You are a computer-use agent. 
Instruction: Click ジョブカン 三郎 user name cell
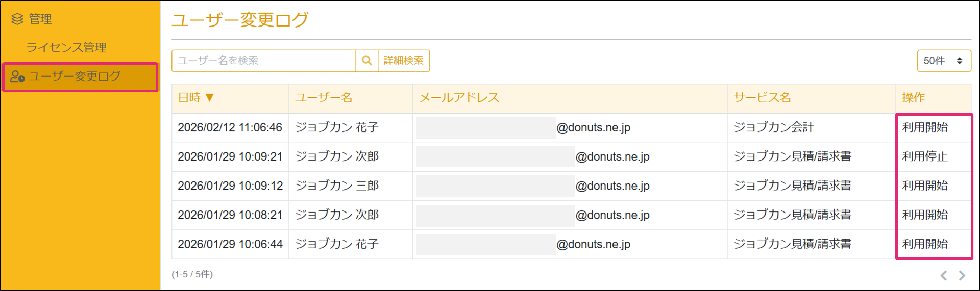coord(337,186)
